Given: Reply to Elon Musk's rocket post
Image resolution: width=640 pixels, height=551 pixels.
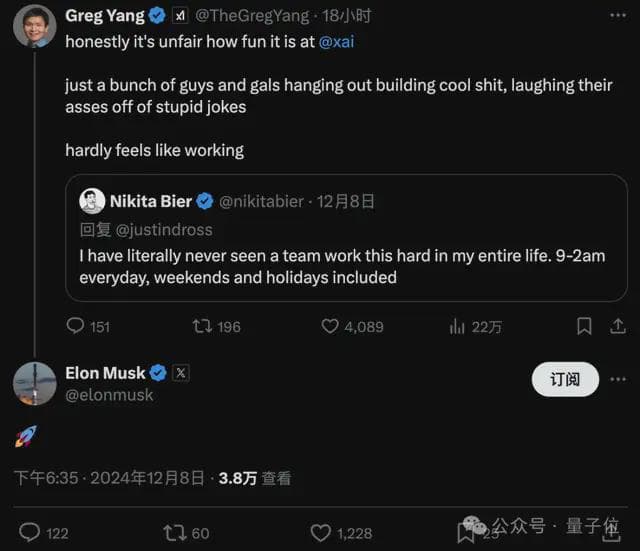Looking at the screenshot, I should tap(30, 532).
